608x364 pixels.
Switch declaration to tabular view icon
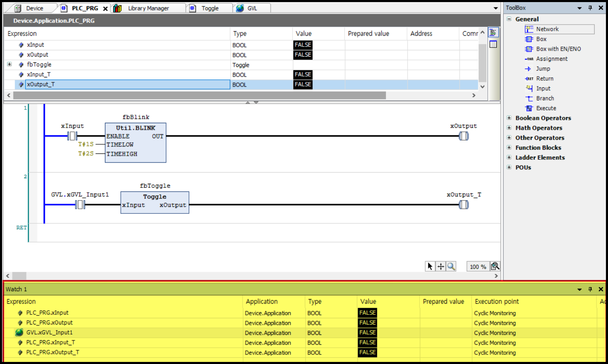coord(493,44)
